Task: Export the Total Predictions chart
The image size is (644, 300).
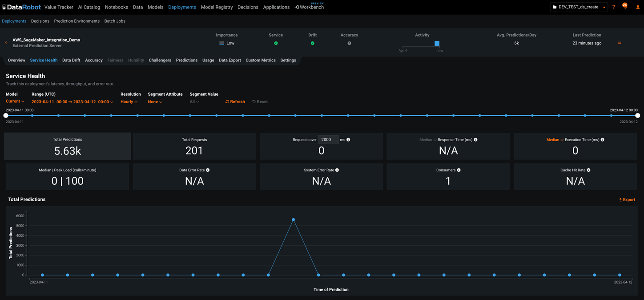Action: [x=627, y=200]
